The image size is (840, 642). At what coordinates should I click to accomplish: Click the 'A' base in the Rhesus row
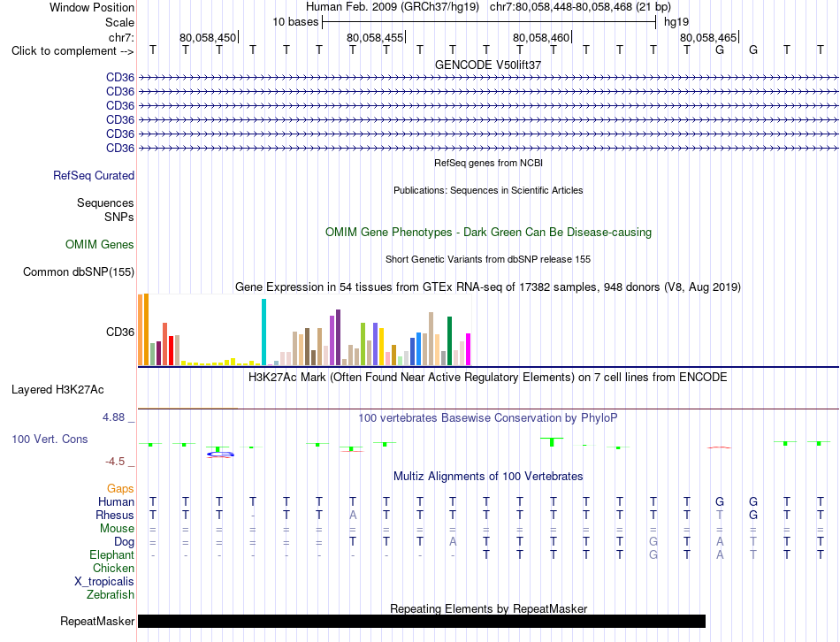point(353,515)
